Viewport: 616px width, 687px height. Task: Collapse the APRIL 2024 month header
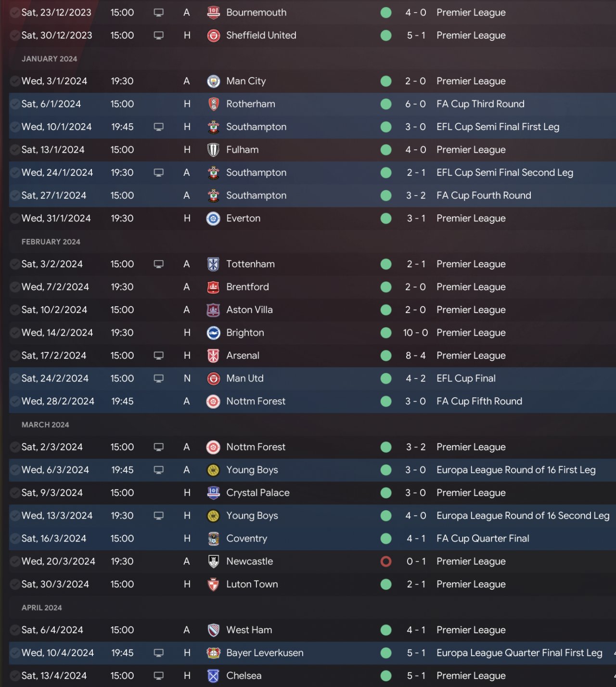point(42,608)
